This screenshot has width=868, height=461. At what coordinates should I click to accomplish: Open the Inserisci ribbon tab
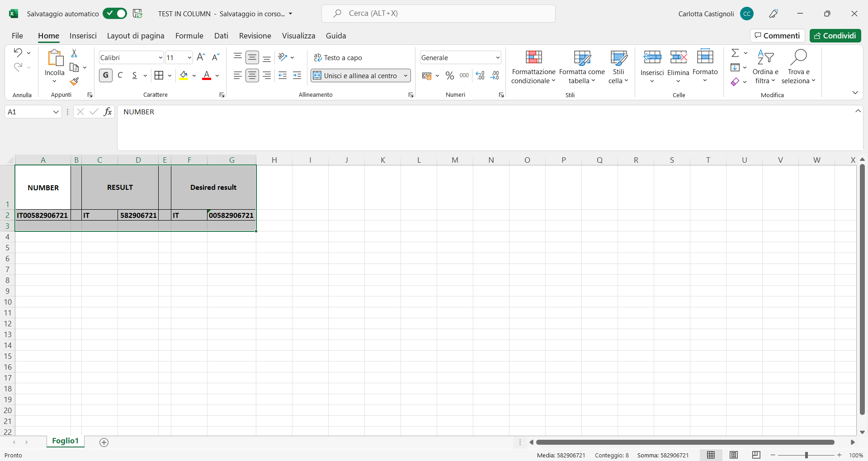(x=83, y=36)
